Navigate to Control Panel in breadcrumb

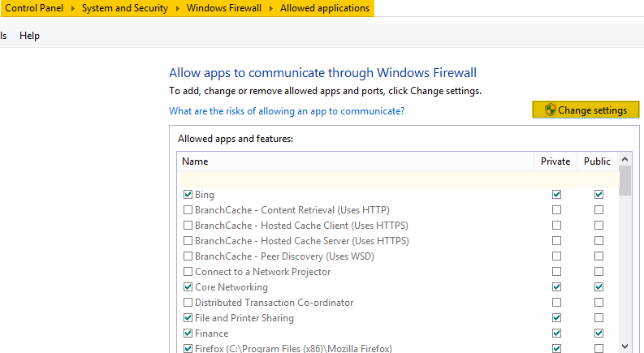click(x=38, y=8)
